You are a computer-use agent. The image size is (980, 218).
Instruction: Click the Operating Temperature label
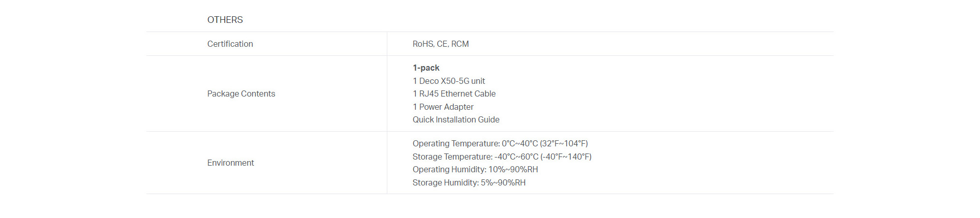pos(456,143)
